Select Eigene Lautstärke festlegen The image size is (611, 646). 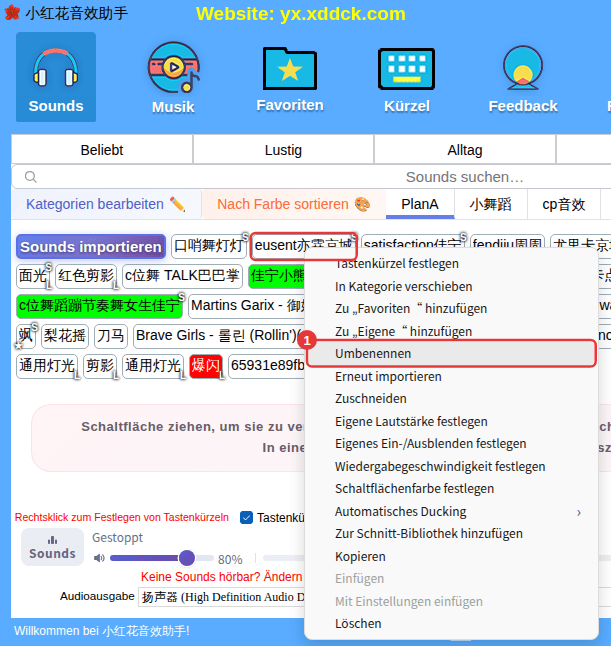coord(411,421)
